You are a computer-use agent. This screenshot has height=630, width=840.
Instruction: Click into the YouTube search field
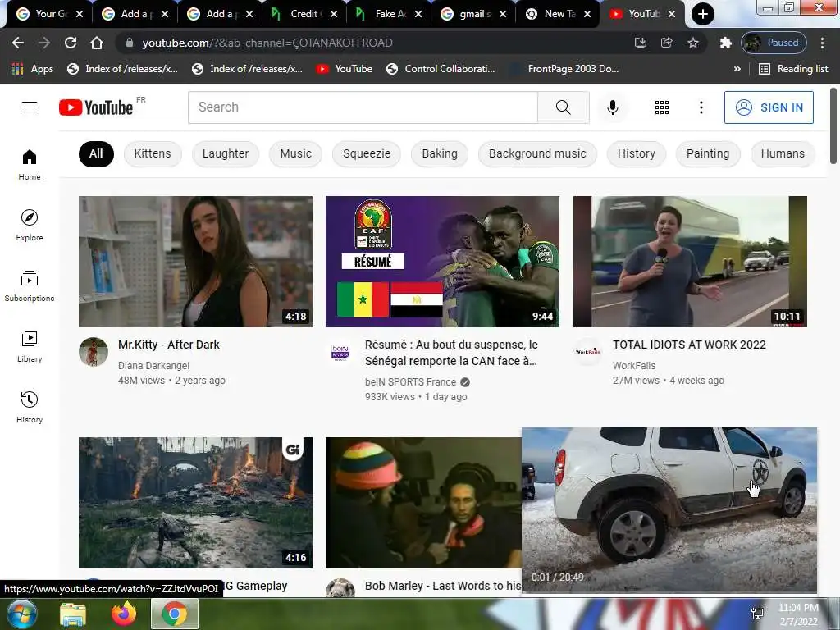click(x=363, y=107)
